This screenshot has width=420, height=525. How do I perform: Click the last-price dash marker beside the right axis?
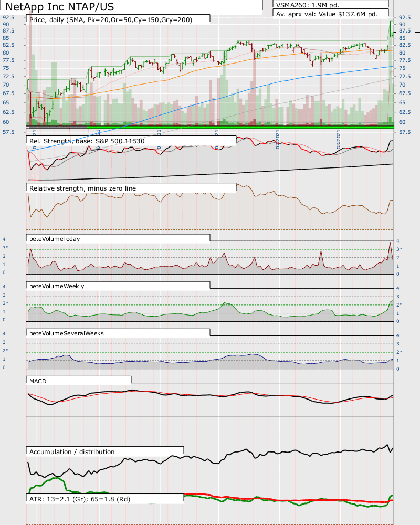tap(417, 33)
